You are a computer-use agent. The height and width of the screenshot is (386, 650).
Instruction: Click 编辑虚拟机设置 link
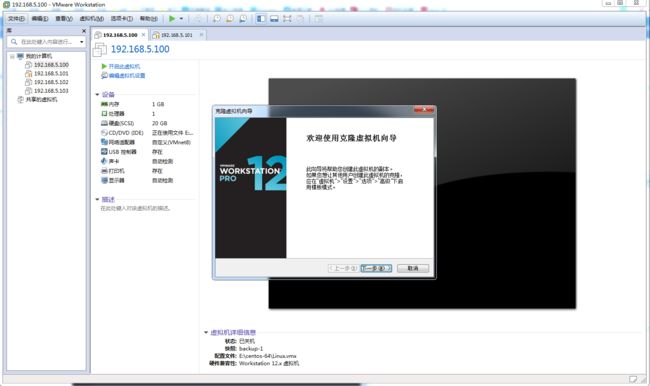pos(127,75)
